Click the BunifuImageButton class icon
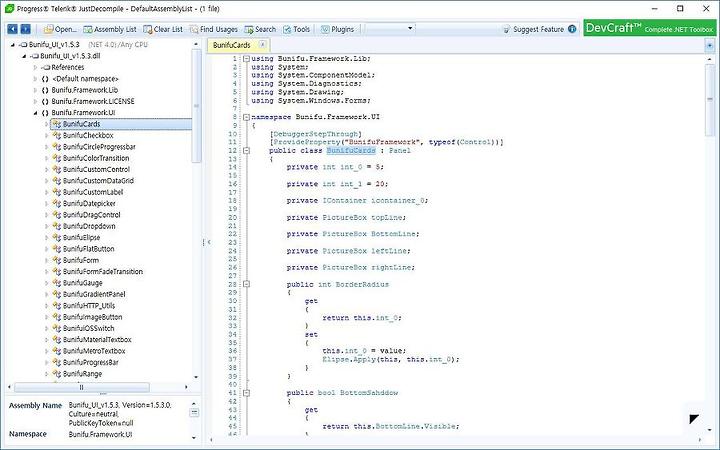This screenshot has width=720, height=450. click(56, 317)
